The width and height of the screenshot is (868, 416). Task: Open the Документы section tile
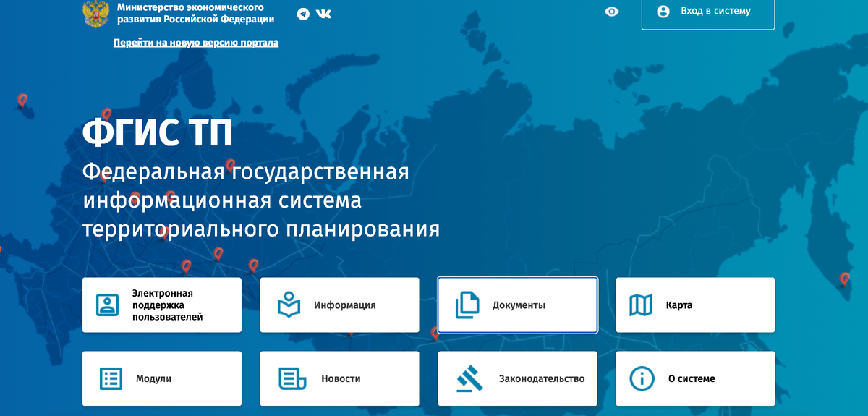[x=517, y=305]
